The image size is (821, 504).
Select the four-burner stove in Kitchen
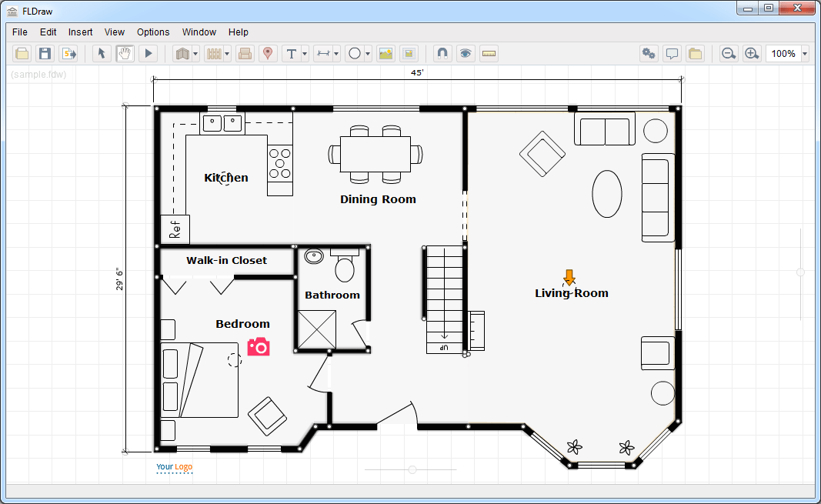[x=280, y=163]
